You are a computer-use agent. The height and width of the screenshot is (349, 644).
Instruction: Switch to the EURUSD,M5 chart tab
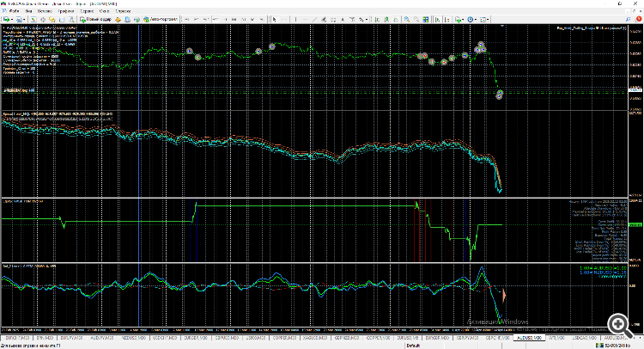tap(407, 338)
